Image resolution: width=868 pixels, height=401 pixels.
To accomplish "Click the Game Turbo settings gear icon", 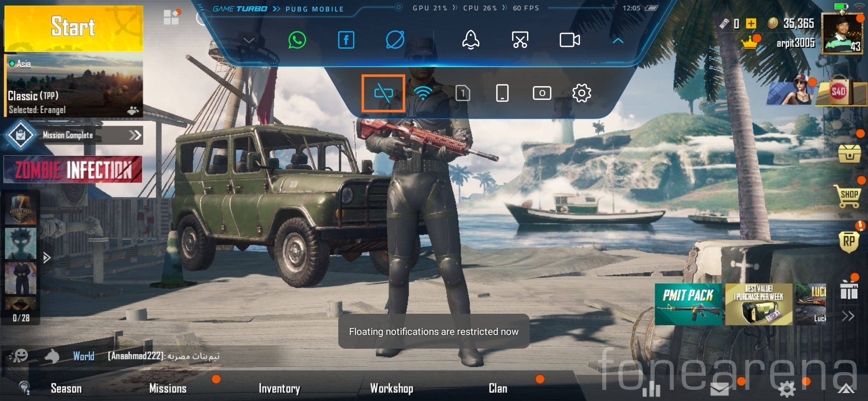I will point(582,93).
